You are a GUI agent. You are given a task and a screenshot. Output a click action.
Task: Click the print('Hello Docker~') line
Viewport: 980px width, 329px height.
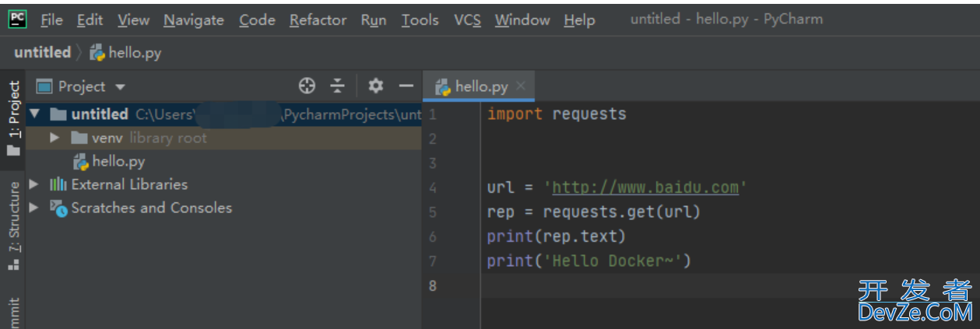click(x=589, y=261)
